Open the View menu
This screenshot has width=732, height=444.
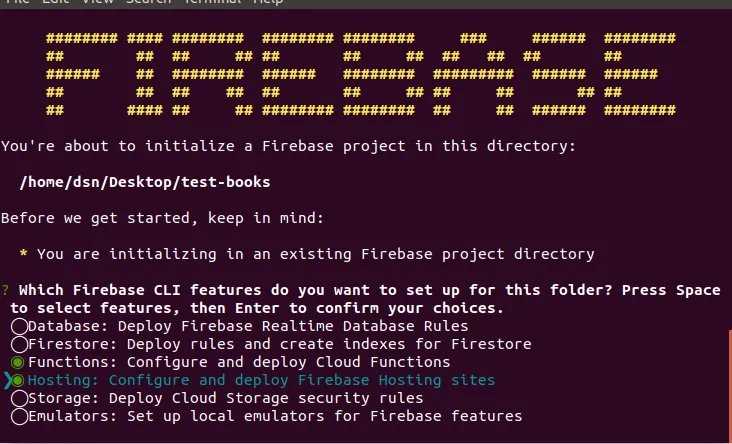point(97,1)
